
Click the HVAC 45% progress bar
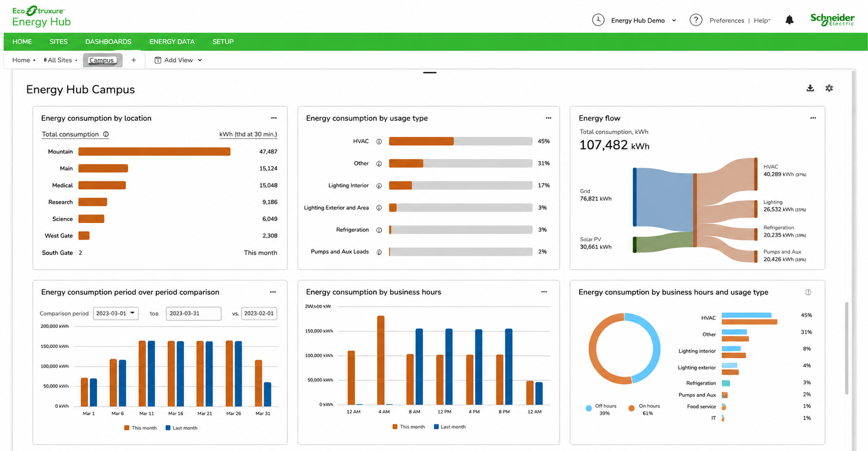point(460,142)
